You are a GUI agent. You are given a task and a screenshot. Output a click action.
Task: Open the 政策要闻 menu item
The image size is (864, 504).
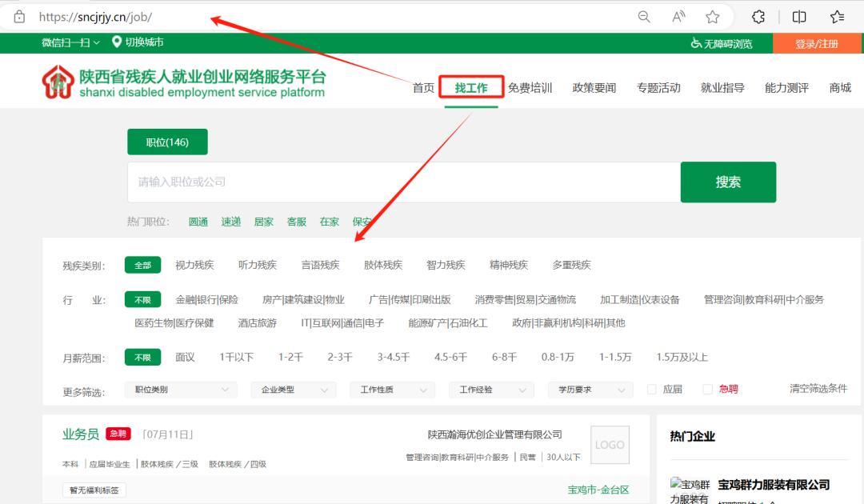(x=594, y=88)
